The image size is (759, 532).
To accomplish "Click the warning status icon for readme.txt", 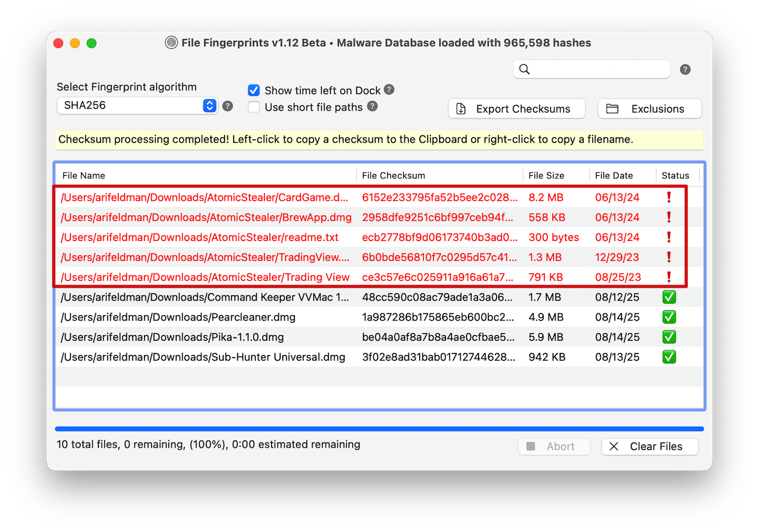I will click(x=669, y=237).
